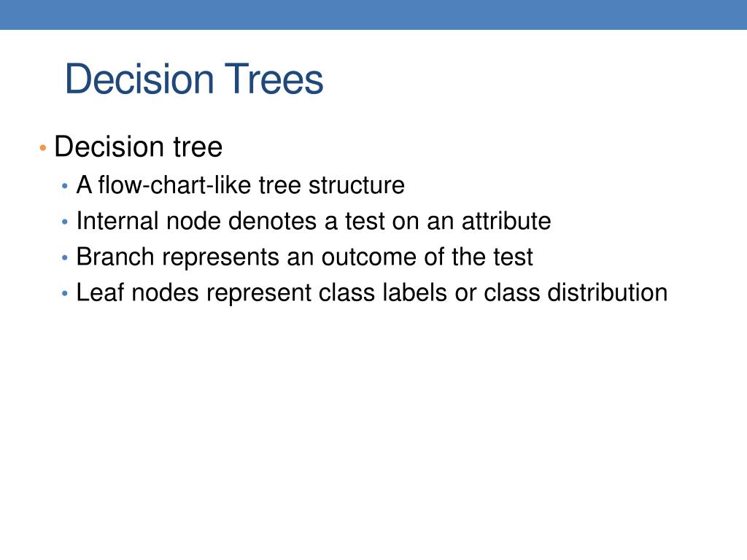Click "Leaf nodes represent class labels" line
This screenshot has height=560, width=747.
coord(371,292)
